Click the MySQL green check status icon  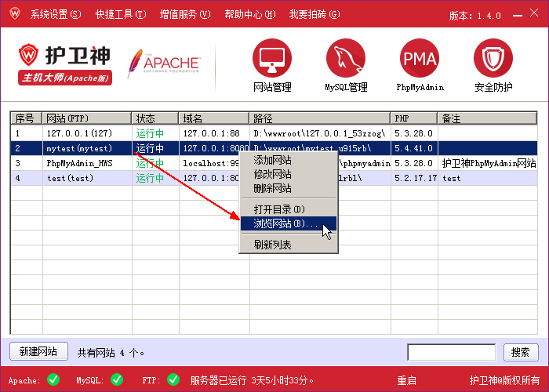click(x=117, y=379)
